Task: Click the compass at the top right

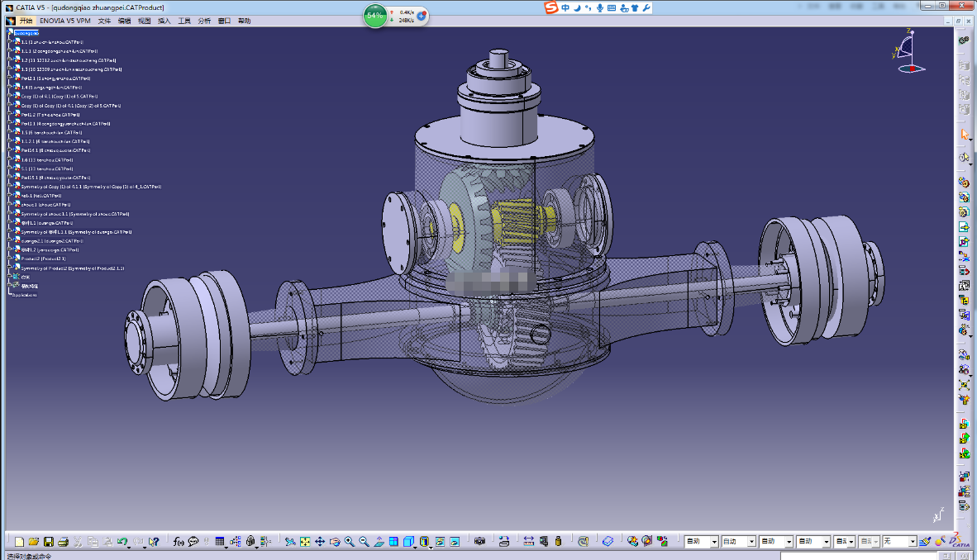Action: pos(910,51)
